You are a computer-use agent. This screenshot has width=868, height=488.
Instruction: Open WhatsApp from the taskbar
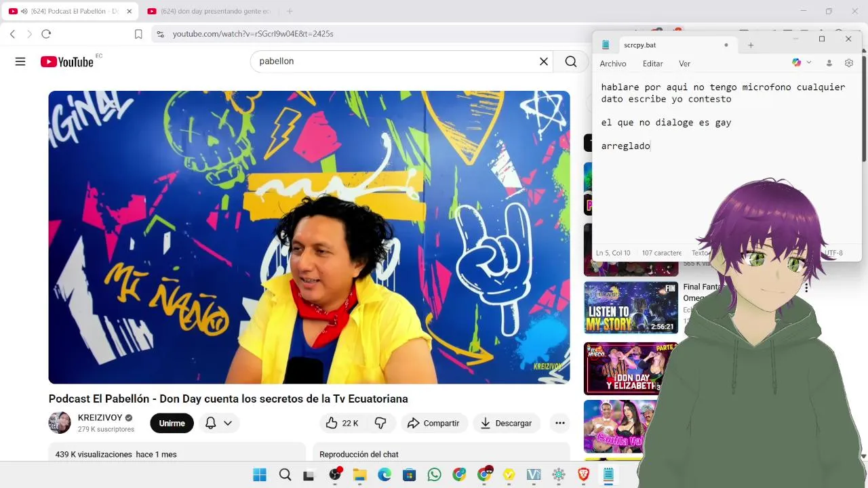(x=435, y=475)
